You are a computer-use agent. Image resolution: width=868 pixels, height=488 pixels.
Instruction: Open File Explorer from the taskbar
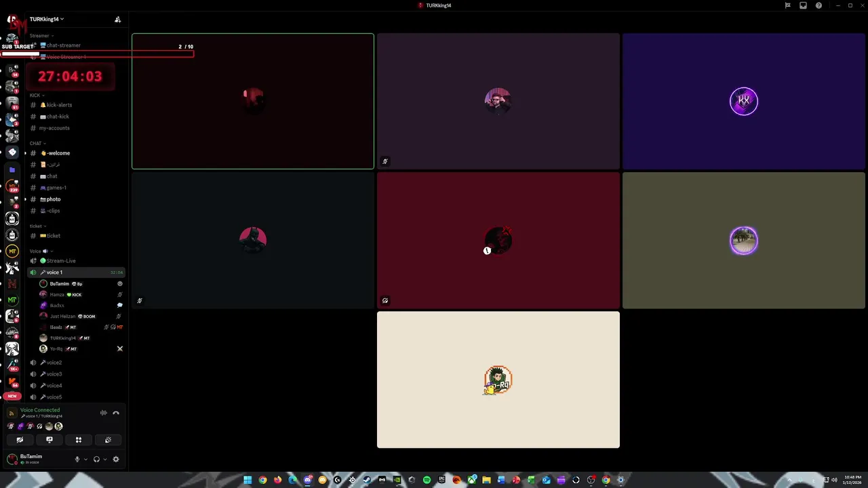tap(486, 480)
